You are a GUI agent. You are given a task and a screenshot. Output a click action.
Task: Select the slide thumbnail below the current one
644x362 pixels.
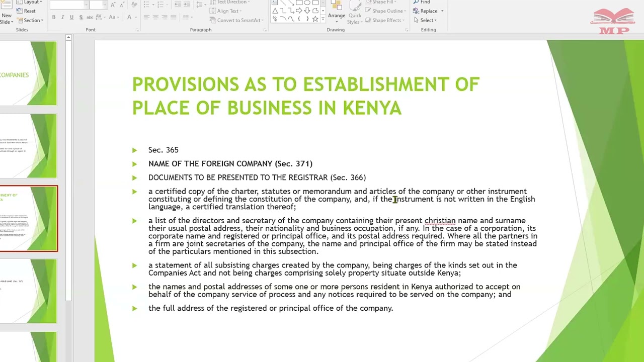click(28, 291)
